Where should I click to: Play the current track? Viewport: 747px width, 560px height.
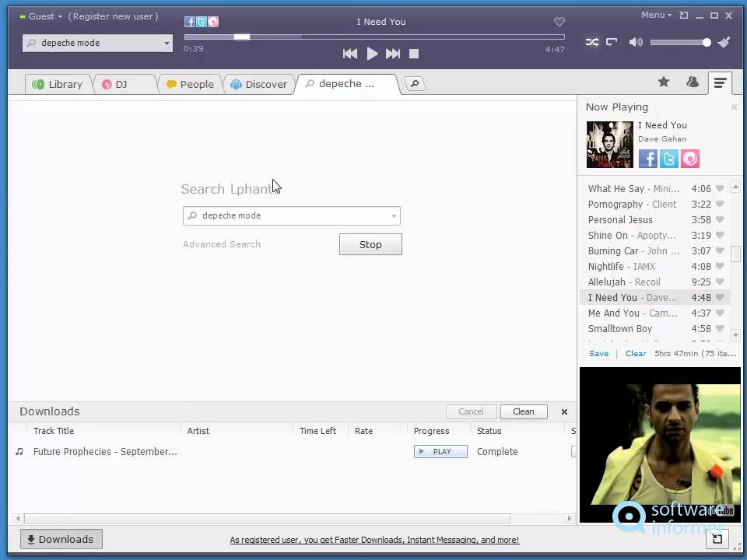click(372, 54)
